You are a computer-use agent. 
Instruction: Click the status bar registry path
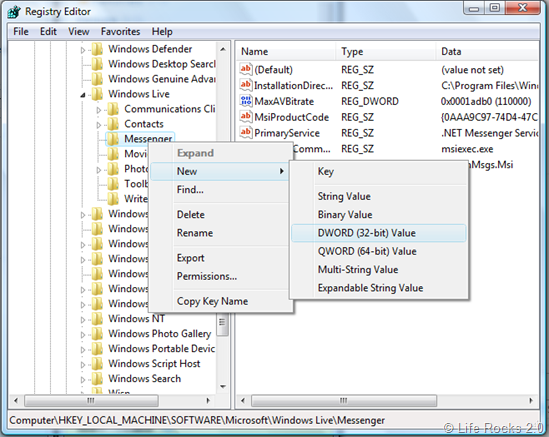tap(197, 420)
